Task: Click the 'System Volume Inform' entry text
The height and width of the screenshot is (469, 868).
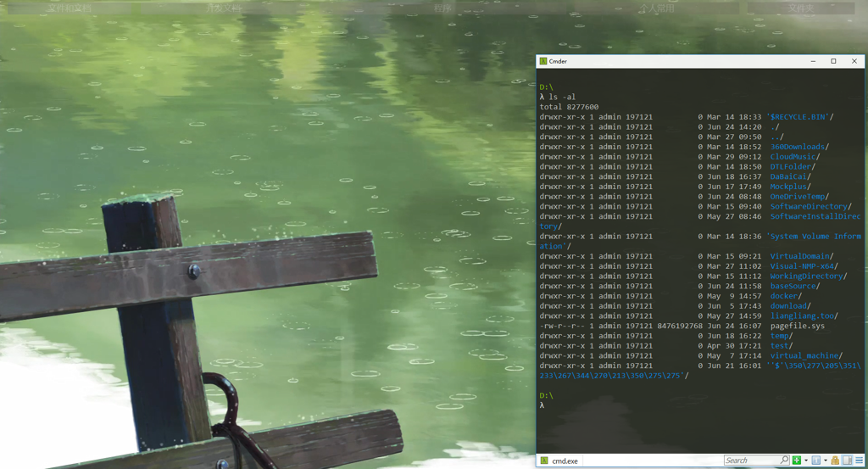Action: click(x=814, y=237)
